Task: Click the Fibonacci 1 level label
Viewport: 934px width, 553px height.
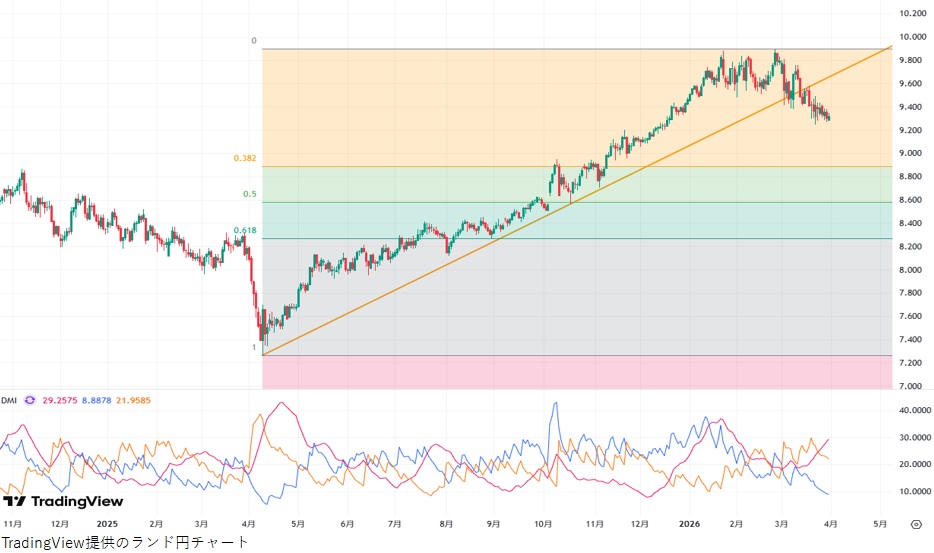Action: point(254,347)
